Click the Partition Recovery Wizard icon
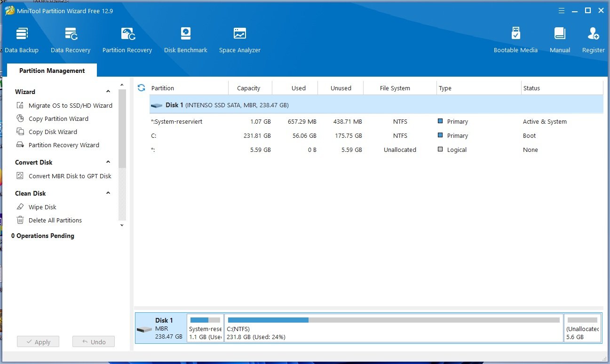 20,145
